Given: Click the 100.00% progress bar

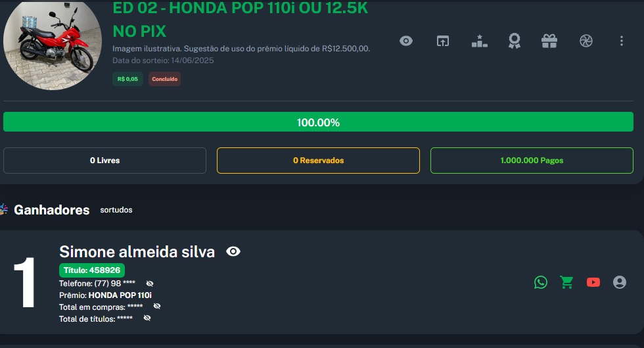Looking at the screenshot, I should [318, 122].
